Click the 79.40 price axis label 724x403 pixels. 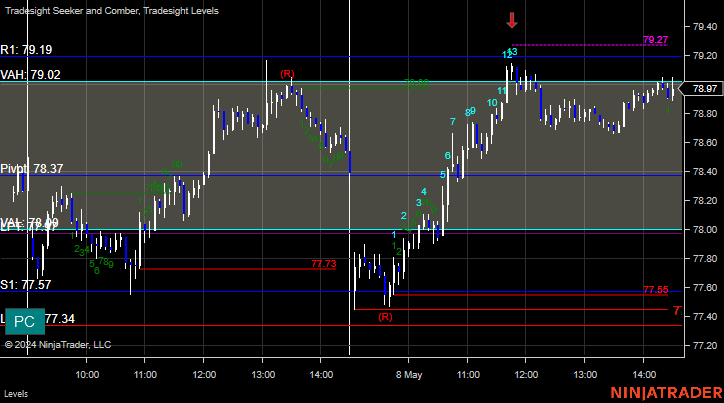pyautogui.click(x=705, y=27)
